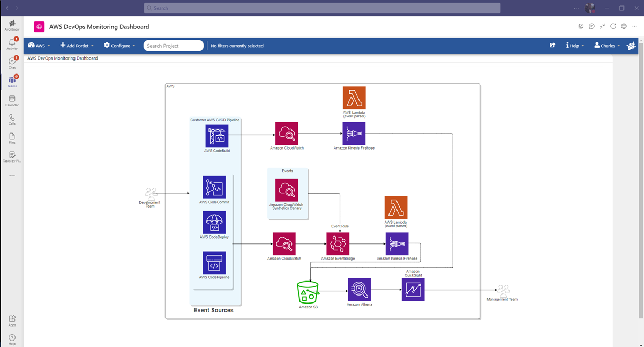Image resolution: width=644 pixels, height=347 pixels.
Task: Open Files in the left rail
Action: coord(12,138)
